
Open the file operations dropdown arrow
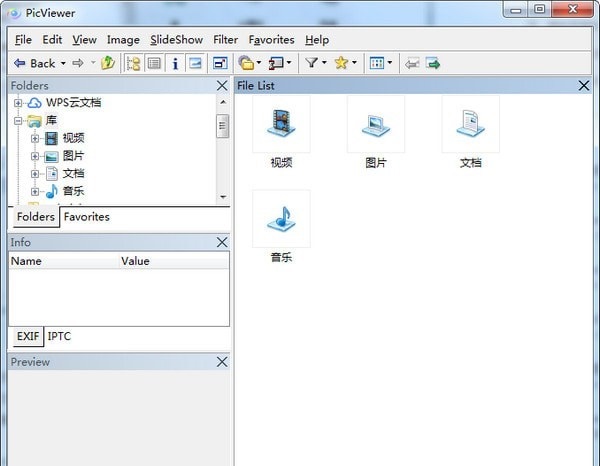pos(259,63)
